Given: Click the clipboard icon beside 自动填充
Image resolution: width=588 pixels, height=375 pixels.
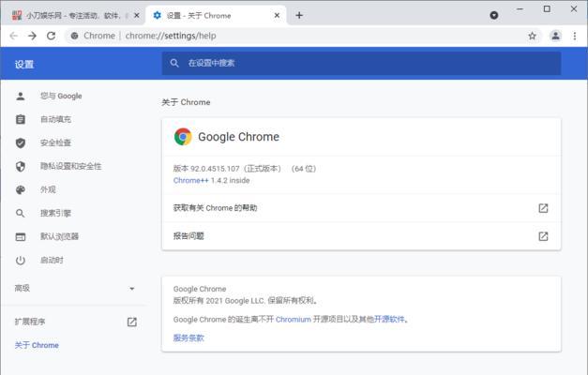Looking at the screenshot, I should [21, 119].
